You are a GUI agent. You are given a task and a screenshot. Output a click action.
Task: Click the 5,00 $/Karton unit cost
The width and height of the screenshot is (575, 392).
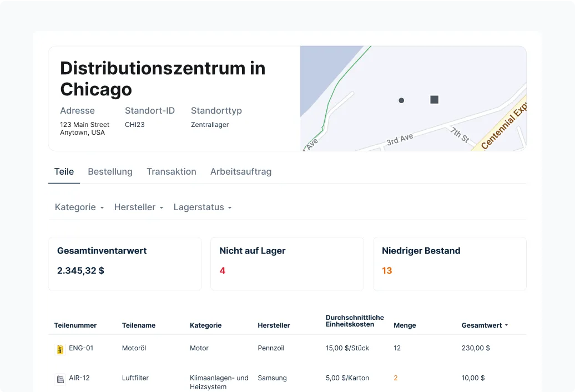[x=347, y=378]
